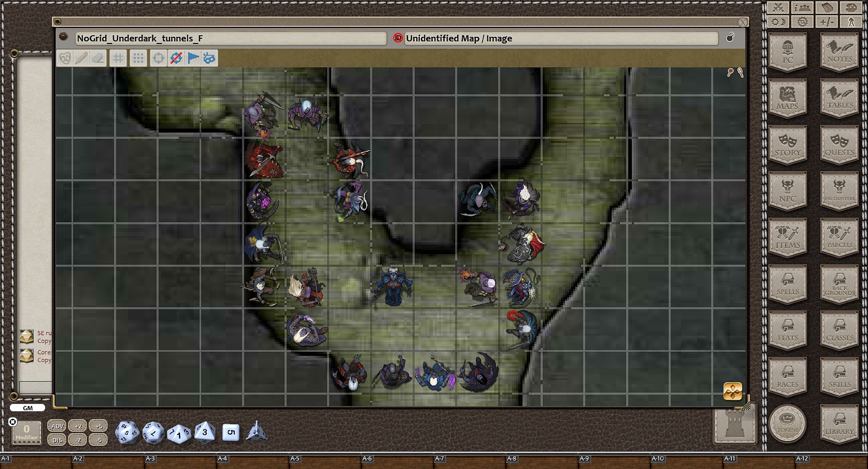Screen dimensions: 868x469
Task: Click the map record link icon
Action: [x=63, y=36]
